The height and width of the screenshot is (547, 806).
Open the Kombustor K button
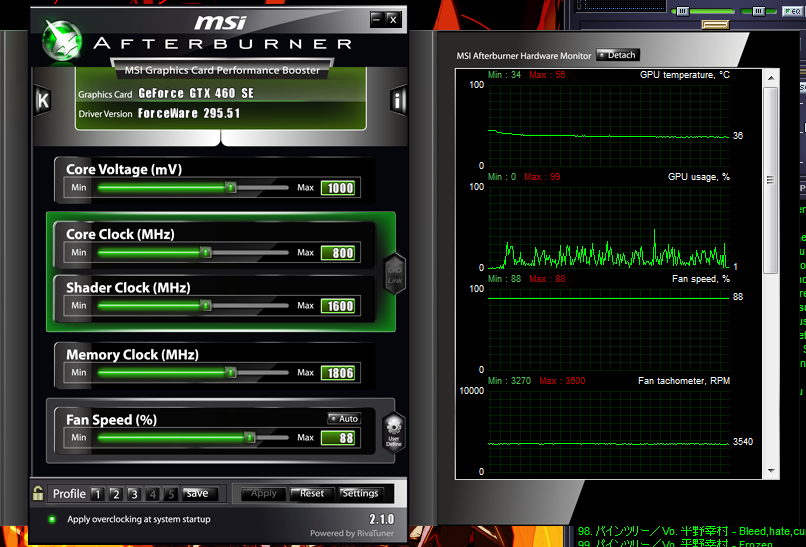pyautogui.click(x=43, y=100)
